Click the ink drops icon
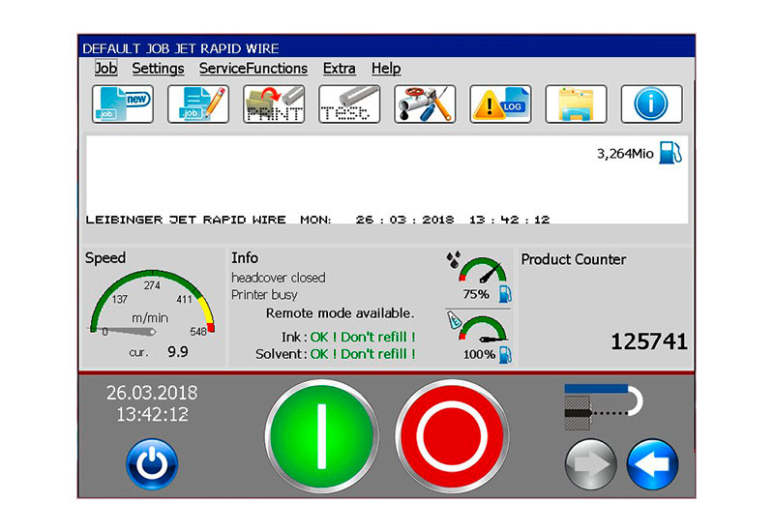774x532 pixels. point(453,260)
